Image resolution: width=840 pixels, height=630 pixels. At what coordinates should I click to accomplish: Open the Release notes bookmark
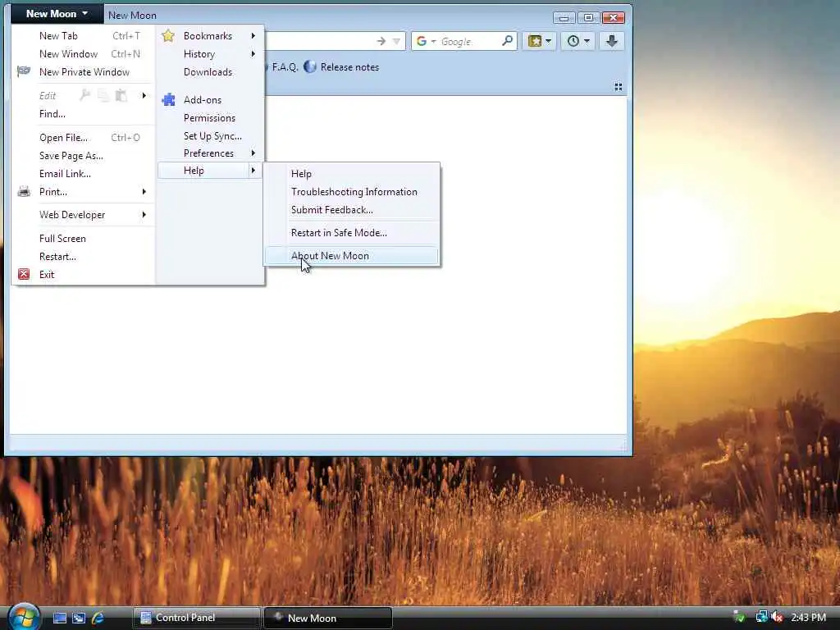point(349,67)
